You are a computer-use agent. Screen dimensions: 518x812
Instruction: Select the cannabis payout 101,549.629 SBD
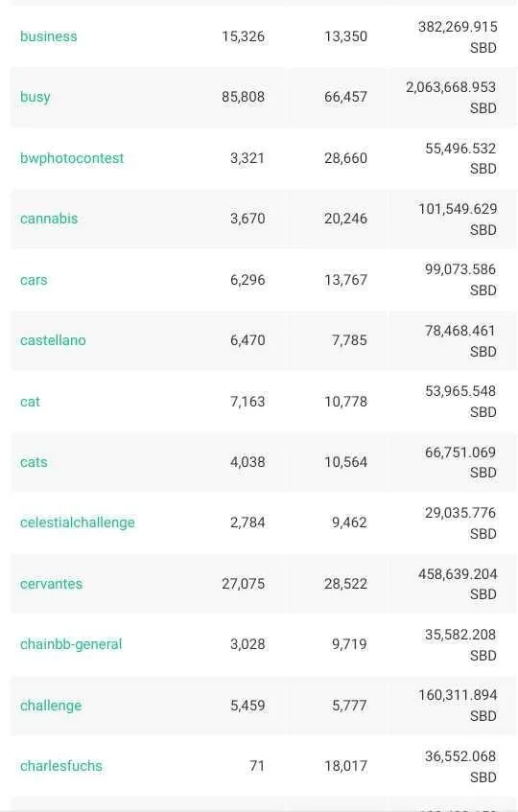[458, 219]
